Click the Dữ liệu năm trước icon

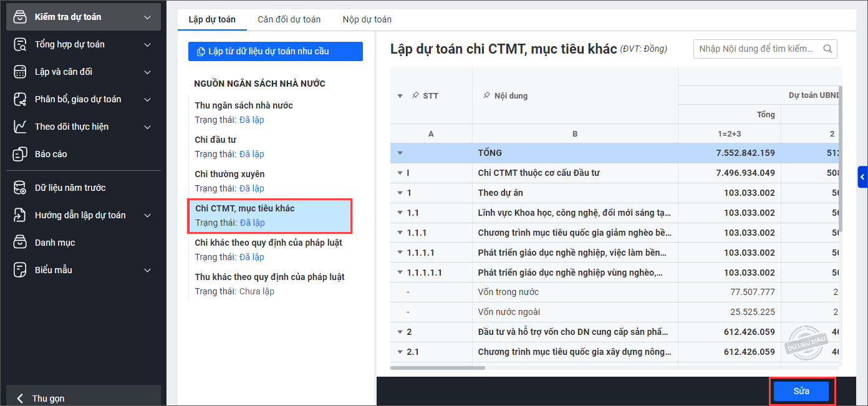(x=20, y=188)
